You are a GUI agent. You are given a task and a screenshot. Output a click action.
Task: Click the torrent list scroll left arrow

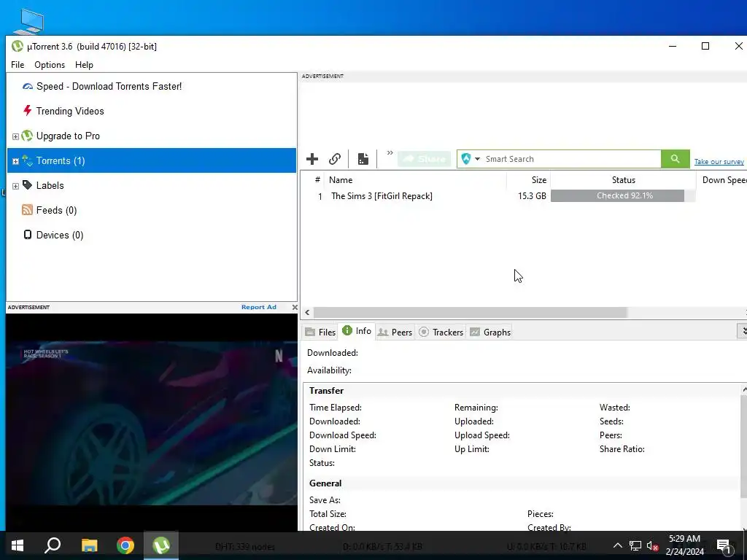307,312
